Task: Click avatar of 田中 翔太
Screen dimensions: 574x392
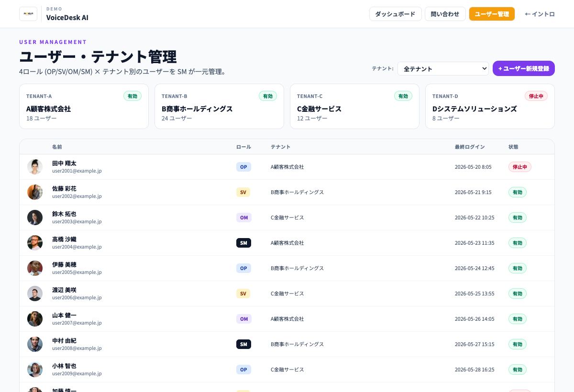Action: click(x=35, y=167)
